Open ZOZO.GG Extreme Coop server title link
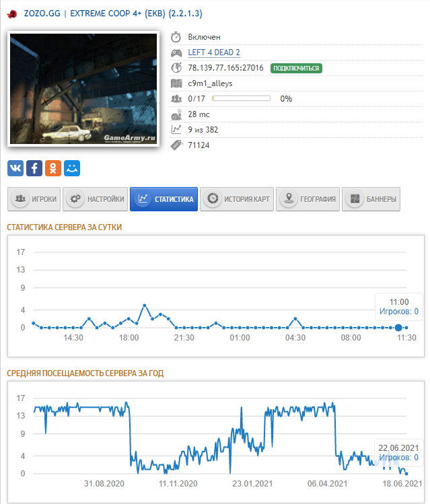Viewport: 430px width, 504px height. 113,13
